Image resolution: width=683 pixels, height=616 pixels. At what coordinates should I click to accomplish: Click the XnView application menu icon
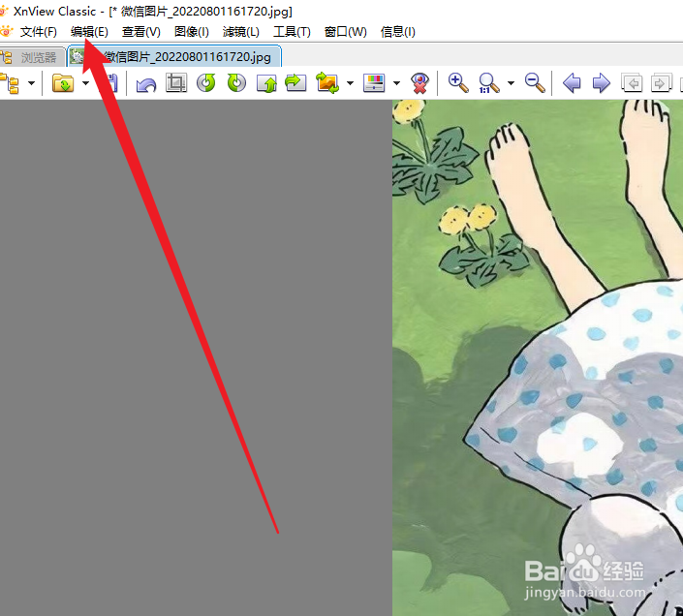(x=7, y=31)
